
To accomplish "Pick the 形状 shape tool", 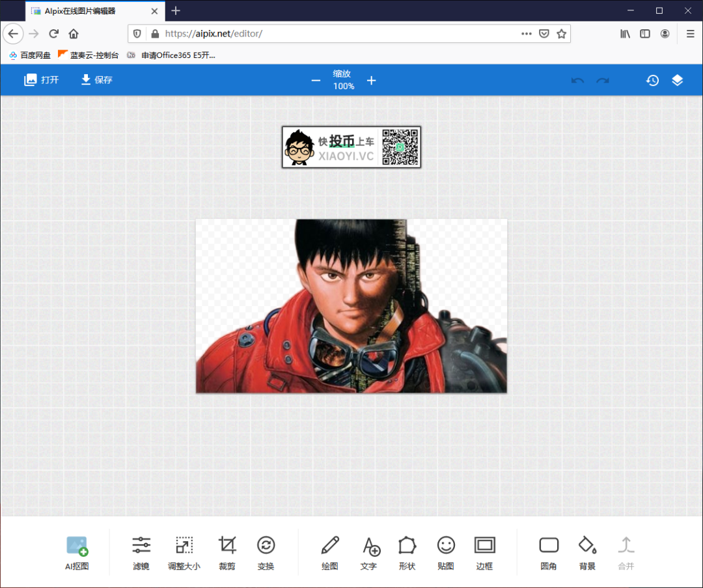I will (407, 552).
